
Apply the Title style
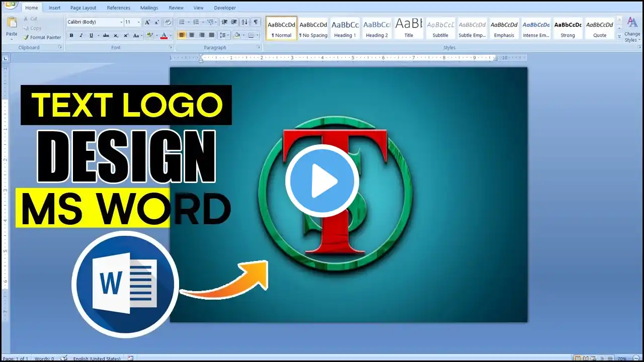[409, 28]
